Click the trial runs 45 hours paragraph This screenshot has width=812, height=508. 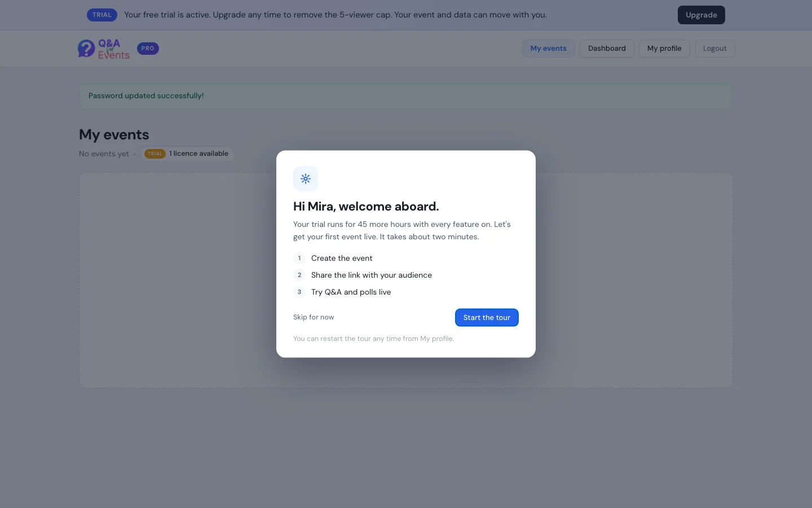coord(402,230)
